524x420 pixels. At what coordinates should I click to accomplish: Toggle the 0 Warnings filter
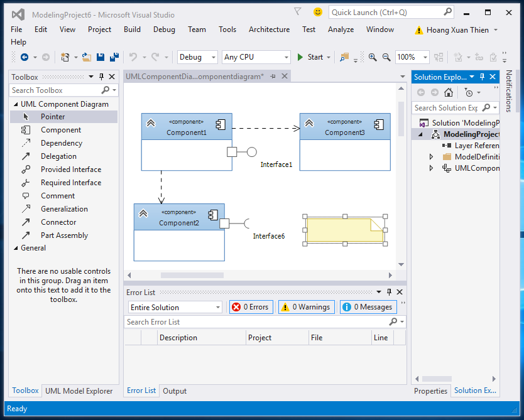click(306, 307)
